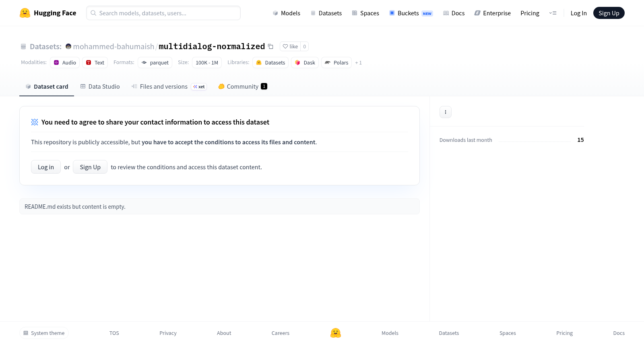Click the mohammed-bahumaish avatar icon
The height and width of the screenshot is (347, 644).
[68, 47]
